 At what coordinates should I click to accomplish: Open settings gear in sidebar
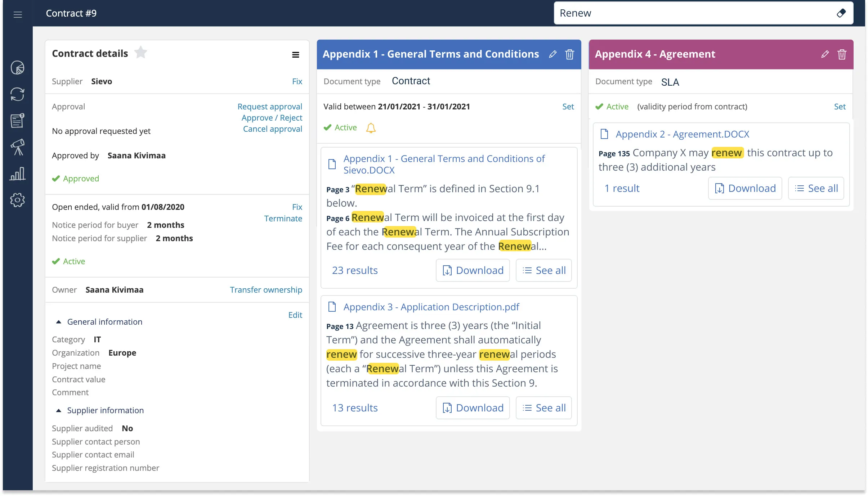click(x=18, y=200)
